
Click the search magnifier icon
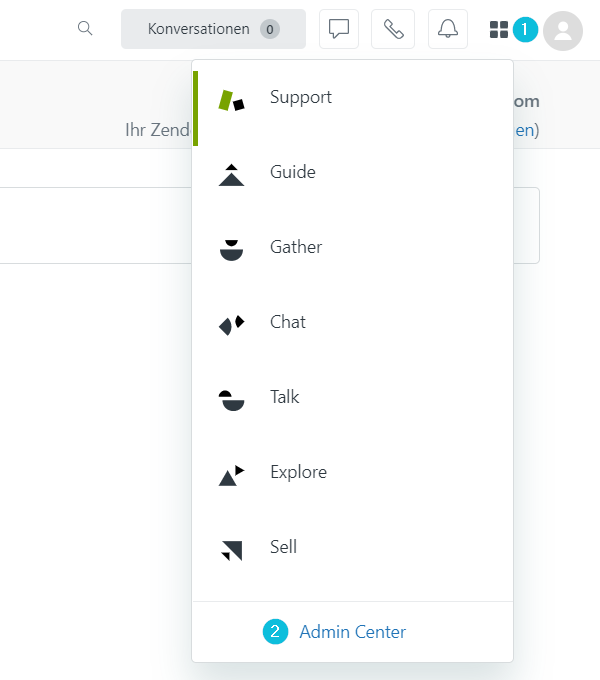pyautogui.click(x=85, y=29)
